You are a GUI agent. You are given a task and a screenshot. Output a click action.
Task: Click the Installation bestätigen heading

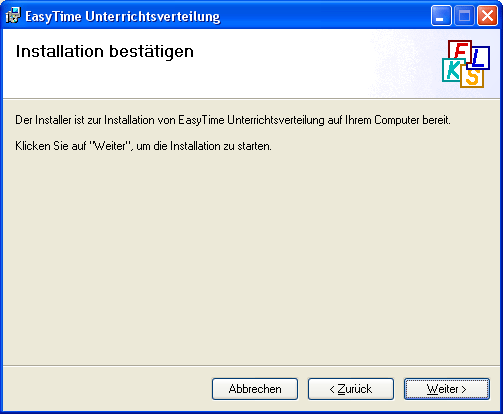[105, 52]
